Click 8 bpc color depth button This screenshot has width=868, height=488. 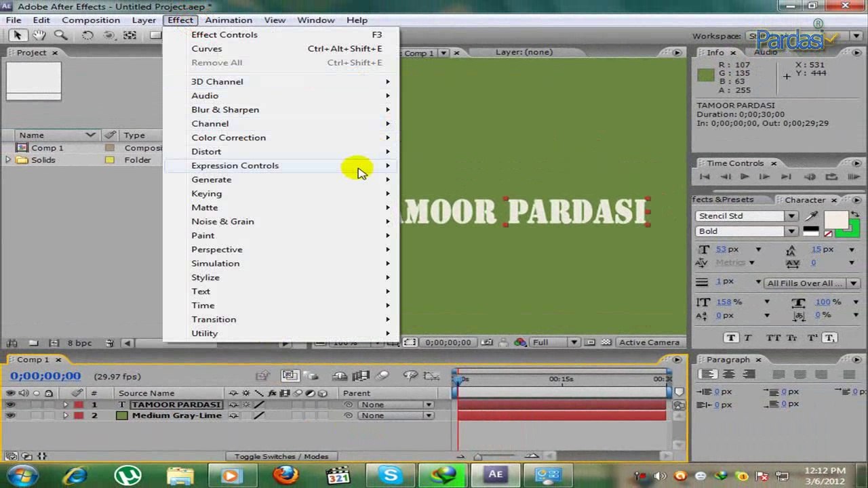click(80, 343)
